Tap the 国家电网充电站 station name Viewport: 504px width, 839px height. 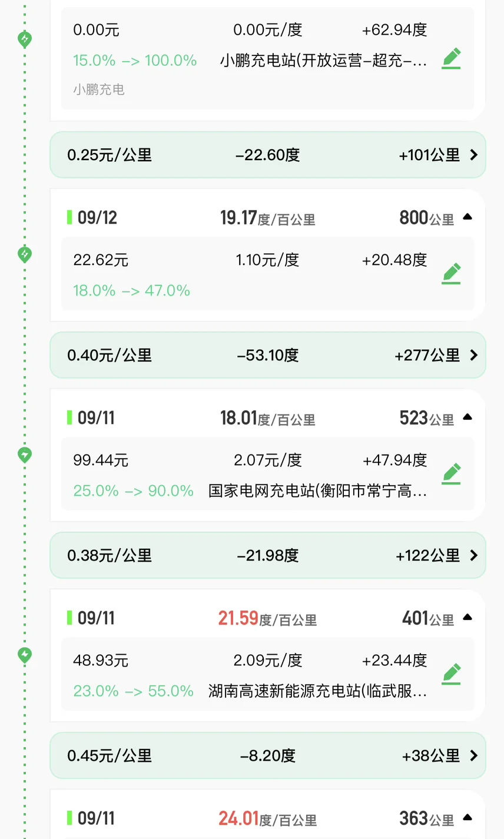click(x=317, y=490)
